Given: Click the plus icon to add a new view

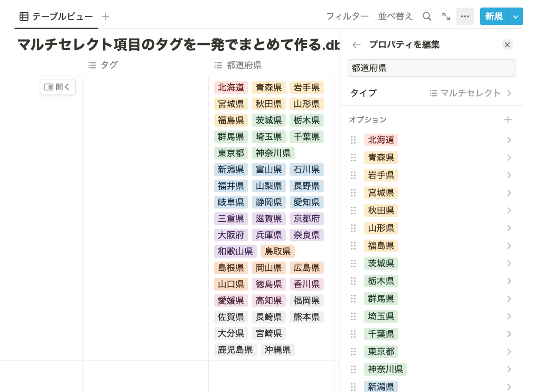Looking at the screenshot, I should 105,16.
